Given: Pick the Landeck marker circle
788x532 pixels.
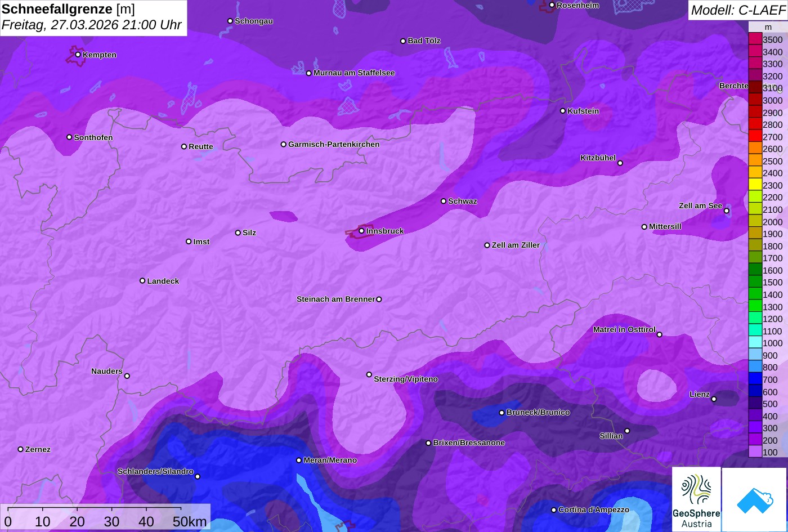Looking at the screenshot, I should [142, 281].
